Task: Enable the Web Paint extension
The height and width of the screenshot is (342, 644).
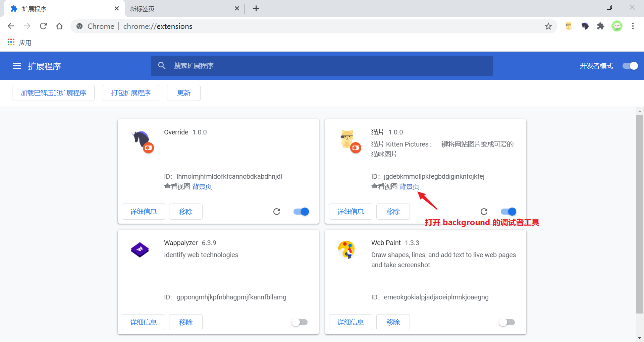Action: 507,322
